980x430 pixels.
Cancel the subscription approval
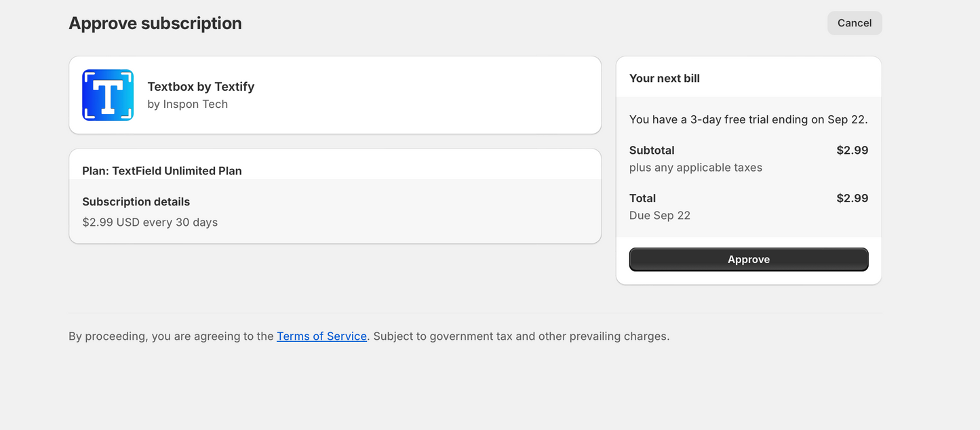coord(854,23)
